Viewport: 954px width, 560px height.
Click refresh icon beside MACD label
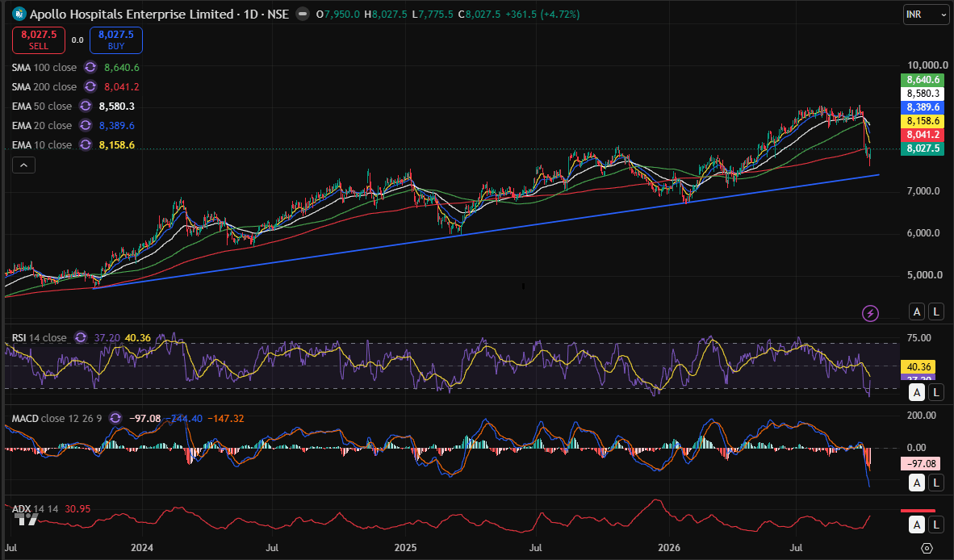click(x=115, y=418)
